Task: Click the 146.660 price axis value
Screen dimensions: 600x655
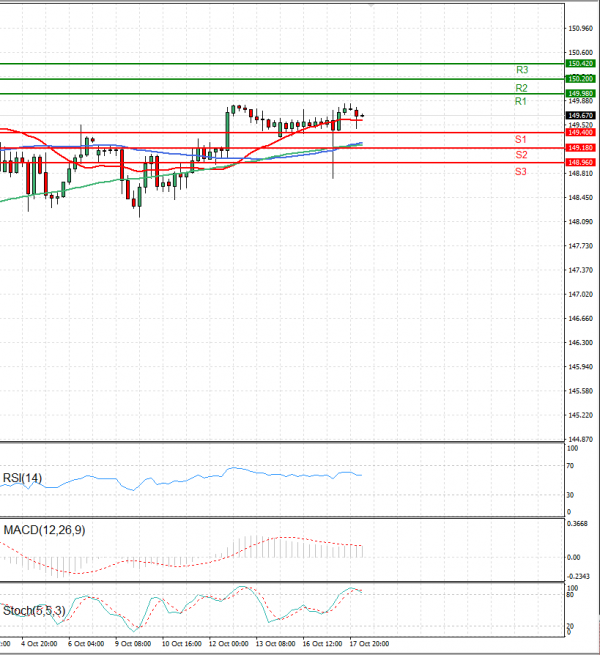Action: pyautogui.click(x=580, y=319)
